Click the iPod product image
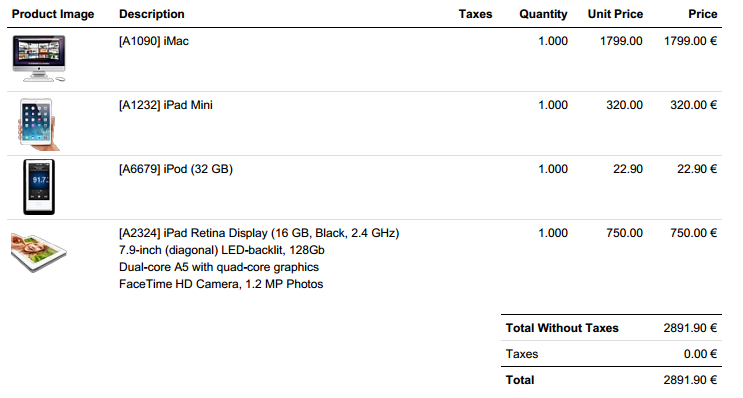743x398 pixels. [39, 187]
